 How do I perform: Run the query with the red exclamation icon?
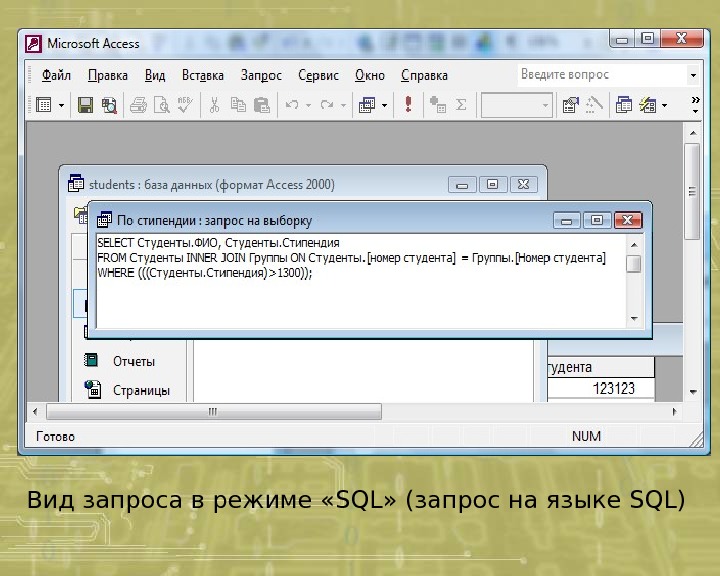click(x=408, y=104)
